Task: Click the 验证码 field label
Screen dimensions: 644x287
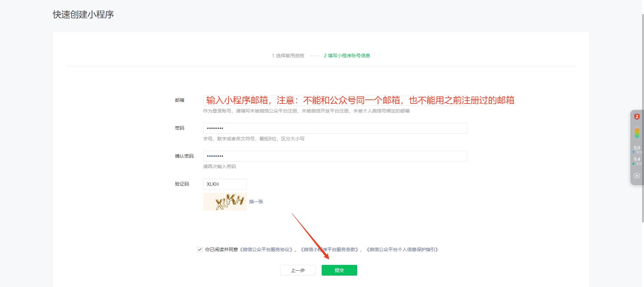Action: (x=182, y=184)
